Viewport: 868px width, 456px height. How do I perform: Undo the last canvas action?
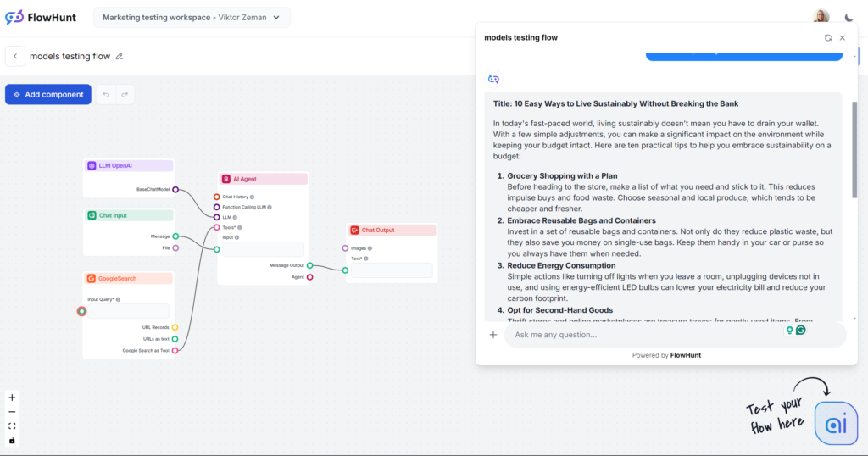coord(106,94)
